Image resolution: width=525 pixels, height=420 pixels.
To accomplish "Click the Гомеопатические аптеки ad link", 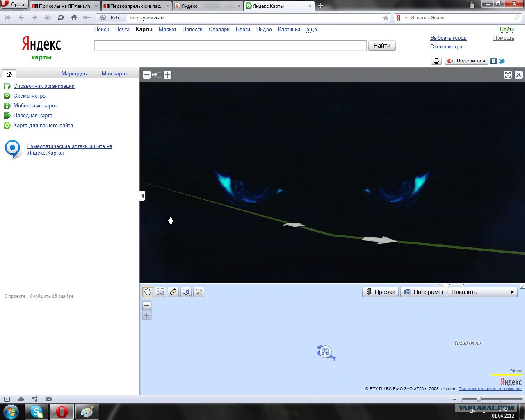I will coord(70,150).
